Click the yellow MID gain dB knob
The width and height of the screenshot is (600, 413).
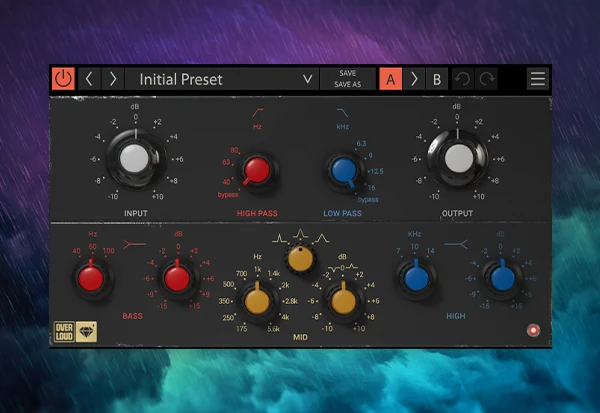pyautogui.click(x=343, y=301)
